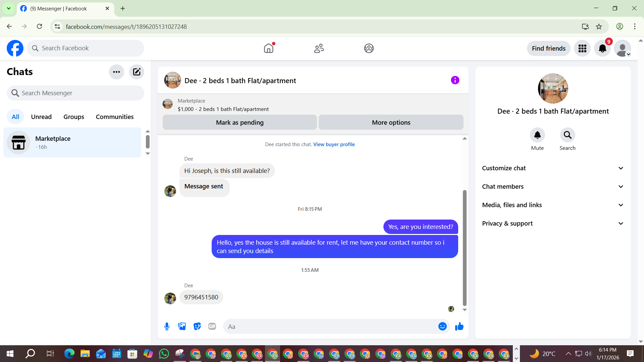Attach a photo using image icon
The width and height of the screenshot is (644, 362).
[x=182, y=326]
